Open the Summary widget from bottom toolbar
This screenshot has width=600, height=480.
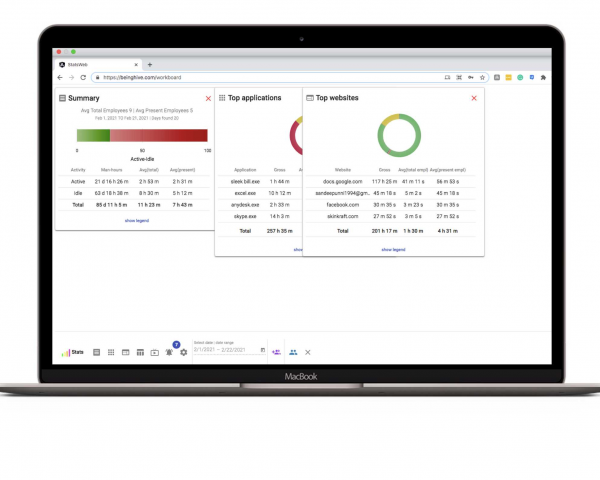tap(96, 352)
